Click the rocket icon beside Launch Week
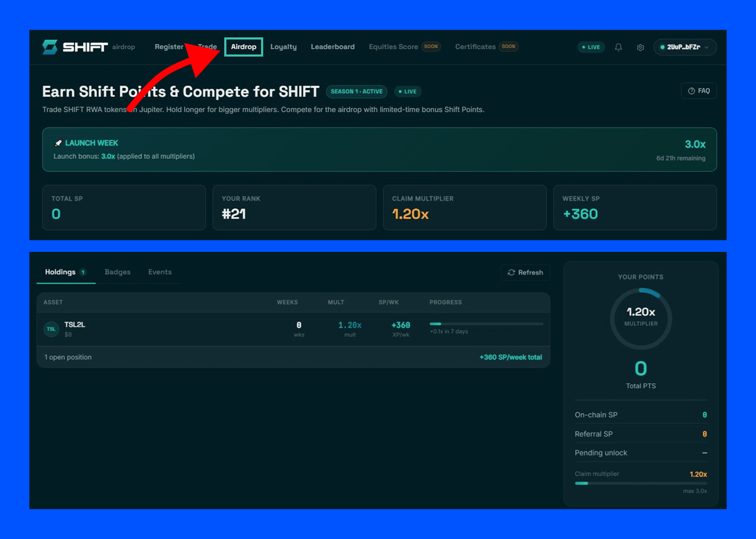 [x=58, y=143]
